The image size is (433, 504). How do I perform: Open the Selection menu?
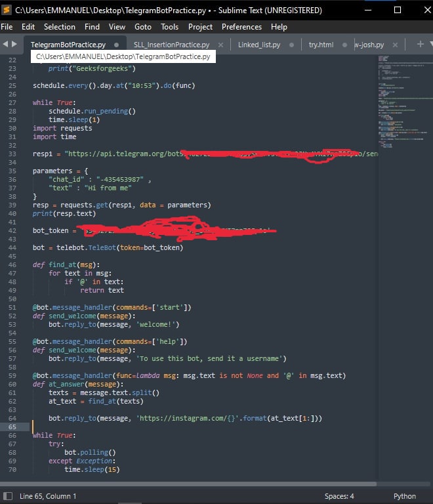[60, 27]
